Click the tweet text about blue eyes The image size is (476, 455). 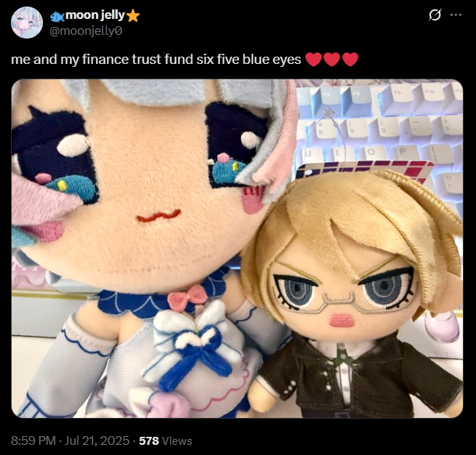pos(156,59)
